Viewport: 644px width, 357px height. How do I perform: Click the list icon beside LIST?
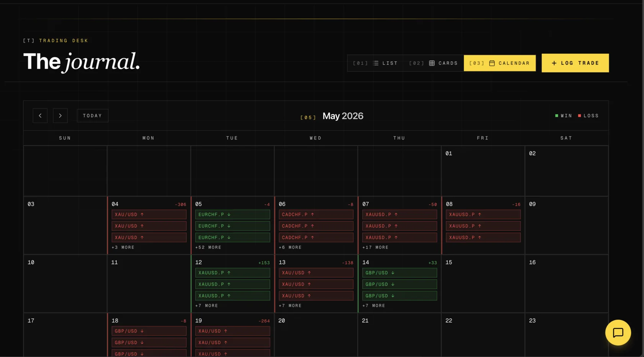coord(376,63)
